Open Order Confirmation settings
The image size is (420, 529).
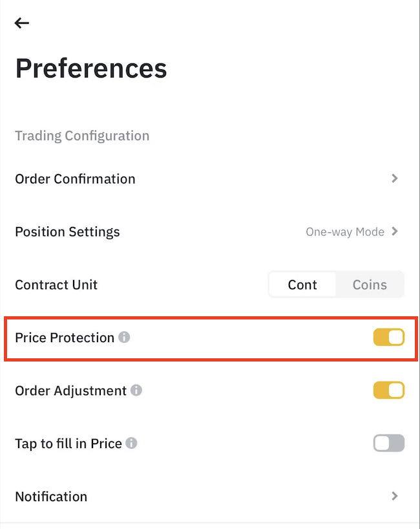point(75,179)
